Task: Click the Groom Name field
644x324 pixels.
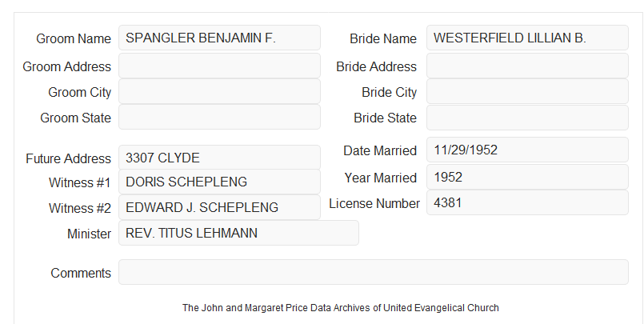Action: pyautogui.click(x=219, y=38)
